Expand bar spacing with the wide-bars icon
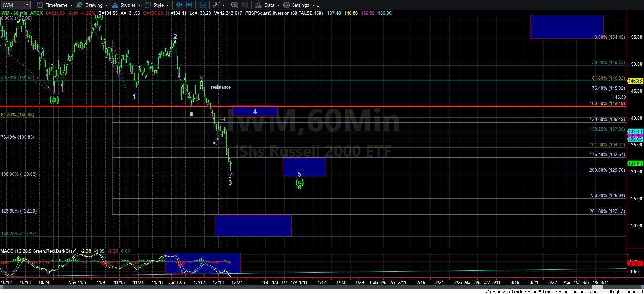 (189, 5)
